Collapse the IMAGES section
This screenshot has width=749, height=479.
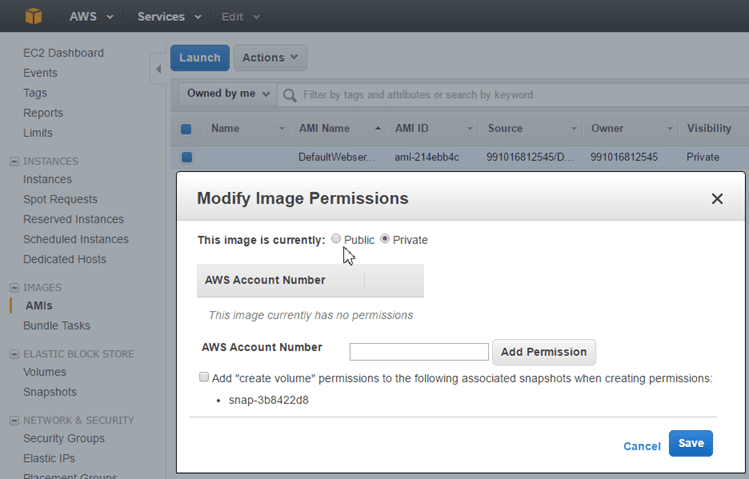[x=14, y=287]
